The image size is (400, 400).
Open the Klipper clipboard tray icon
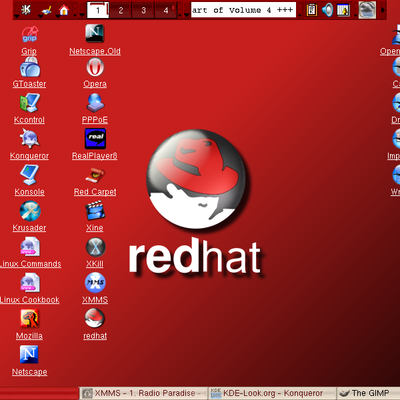point(312,10)
